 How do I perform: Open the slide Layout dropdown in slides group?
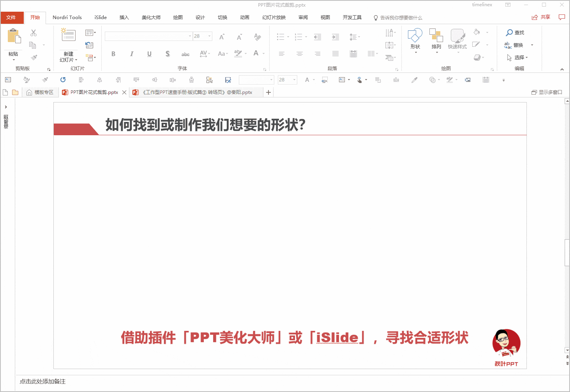(x=90, y=33)
